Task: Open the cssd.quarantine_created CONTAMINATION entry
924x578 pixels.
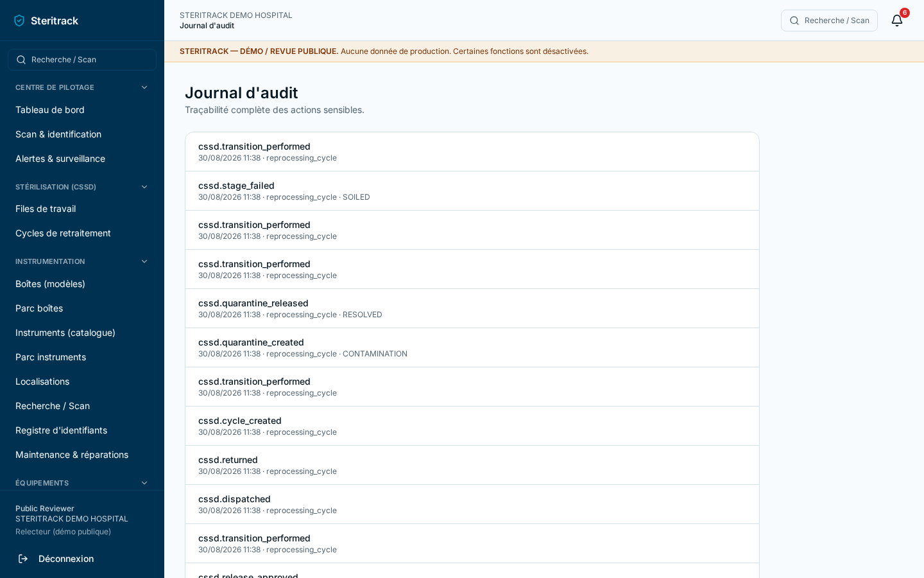Action: click(472, 347)
